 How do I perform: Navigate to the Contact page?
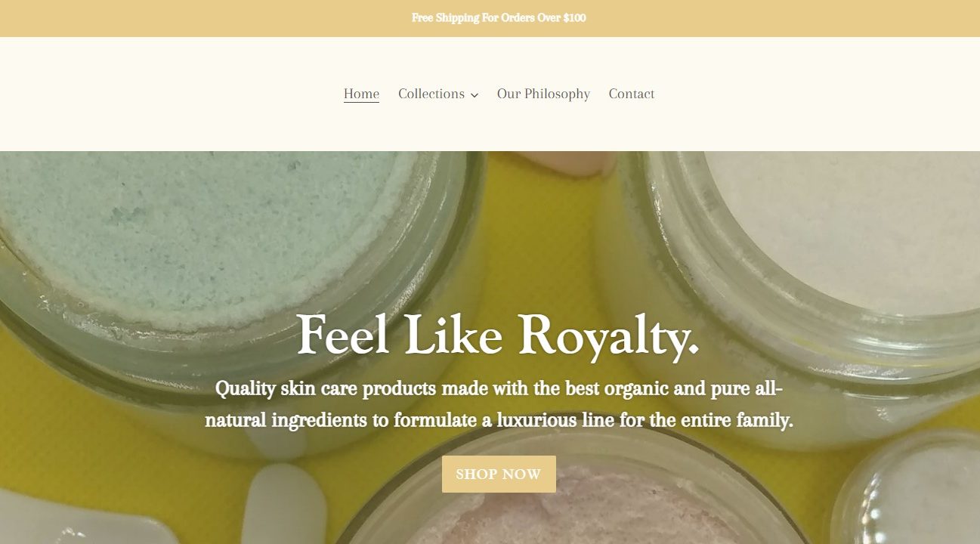pos(632,94)
